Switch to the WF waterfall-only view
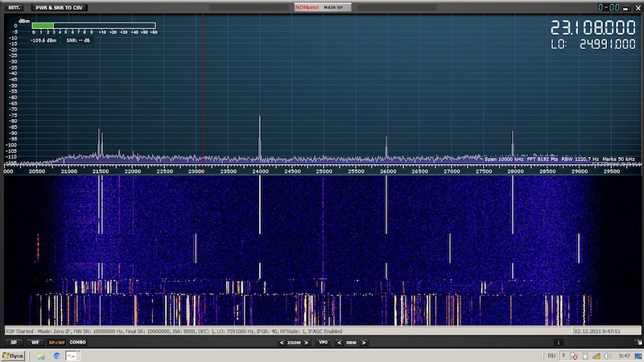 35,342
